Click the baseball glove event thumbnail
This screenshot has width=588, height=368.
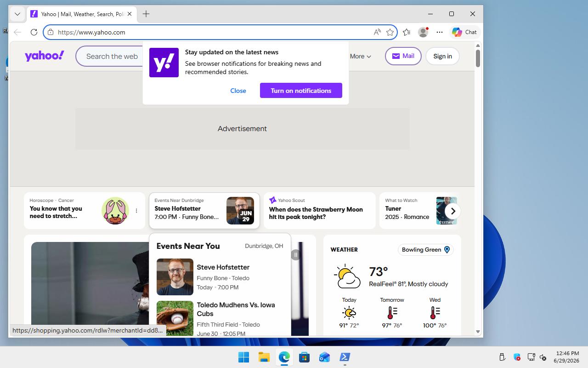tap(175, 318)
